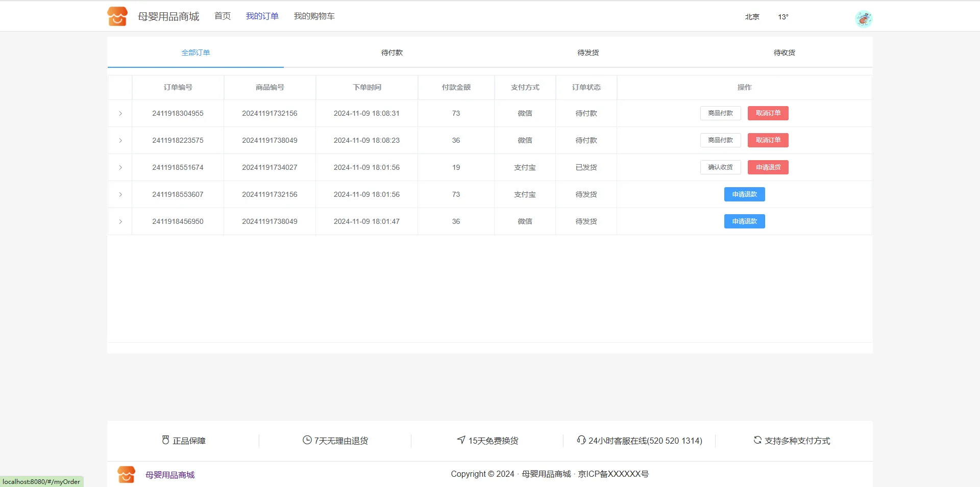Expand order row 2411918553607
980x487 pixels.
coord(120,194)
